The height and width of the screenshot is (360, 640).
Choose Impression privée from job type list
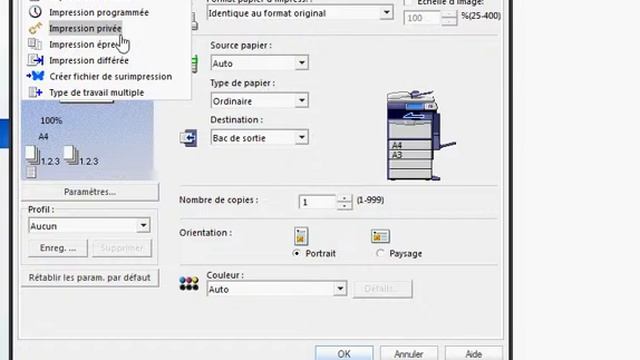tap(85, 28)
